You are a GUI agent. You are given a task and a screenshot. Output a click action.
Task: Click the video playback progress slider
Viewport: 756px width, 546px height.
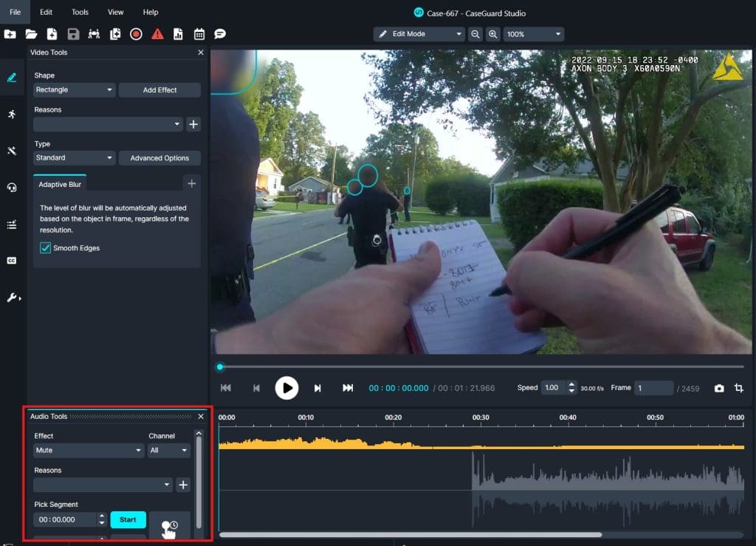point(480,366)
